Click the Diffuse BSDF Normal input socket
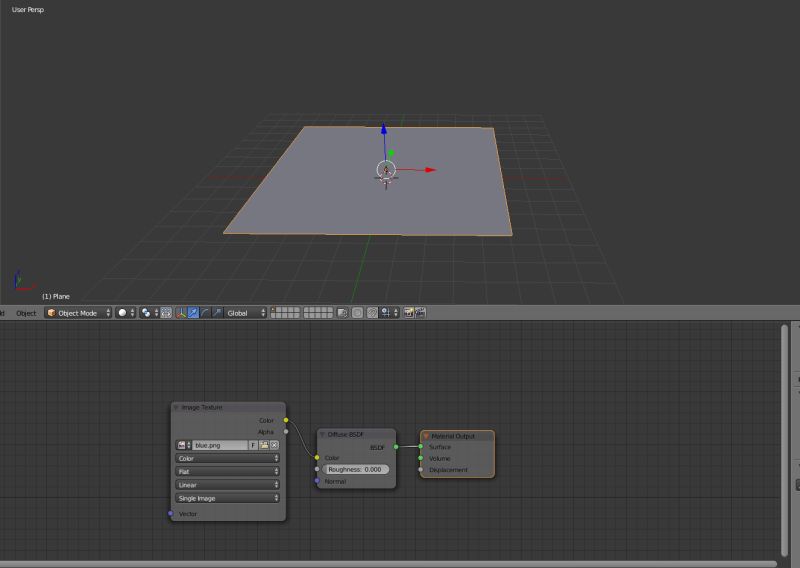The image size is (800, 568). (x=317, y=481)
